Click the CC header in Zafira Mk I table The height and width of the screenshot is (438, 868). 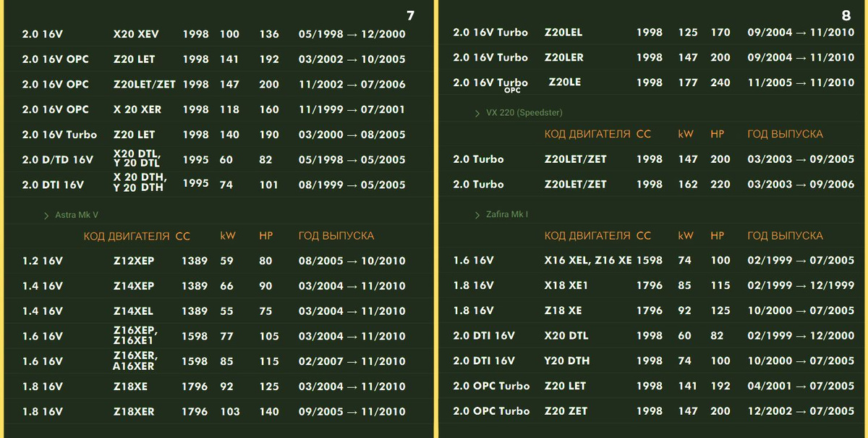644,236
